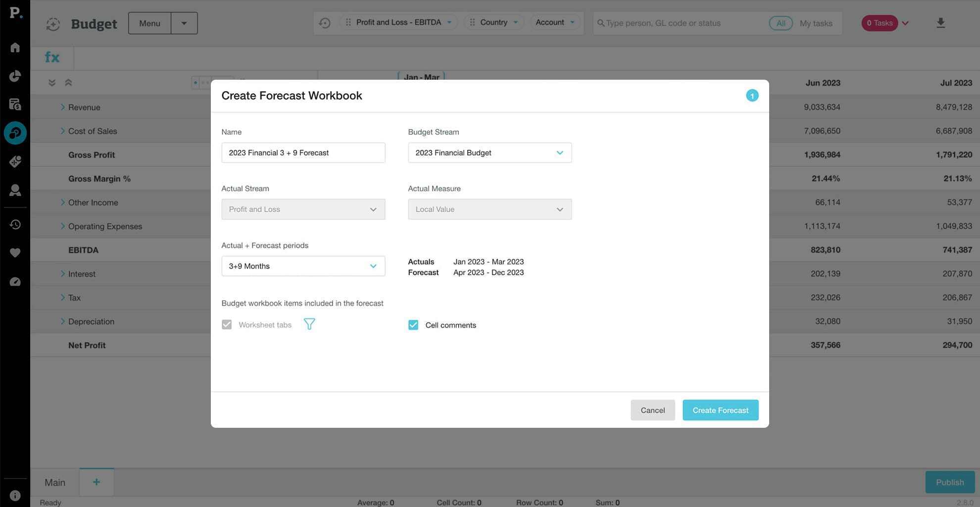This screenshot has height=507, width=980.
Task: Expand the Revenue row
Action: click(x=63, y=107)
